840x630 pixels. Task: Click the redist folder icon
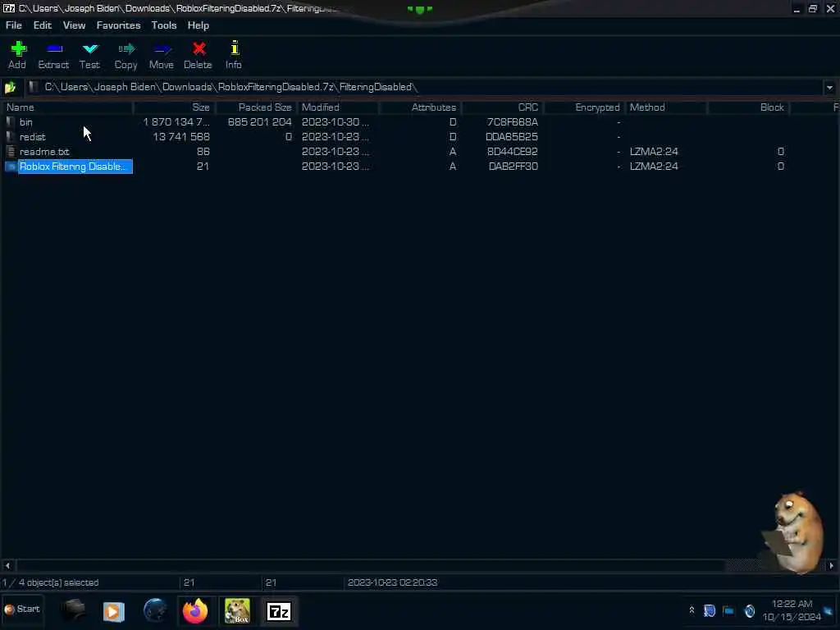[x=10, y=137]
